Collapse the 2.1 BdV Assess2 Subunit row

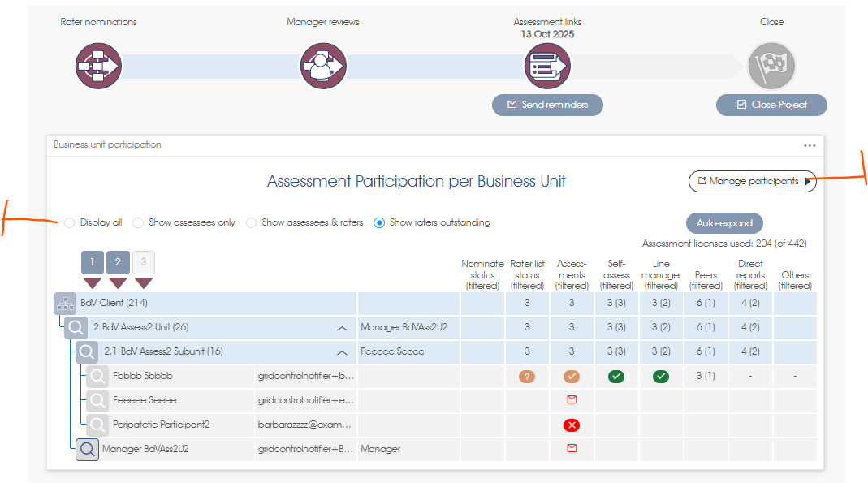click(342, 352)
